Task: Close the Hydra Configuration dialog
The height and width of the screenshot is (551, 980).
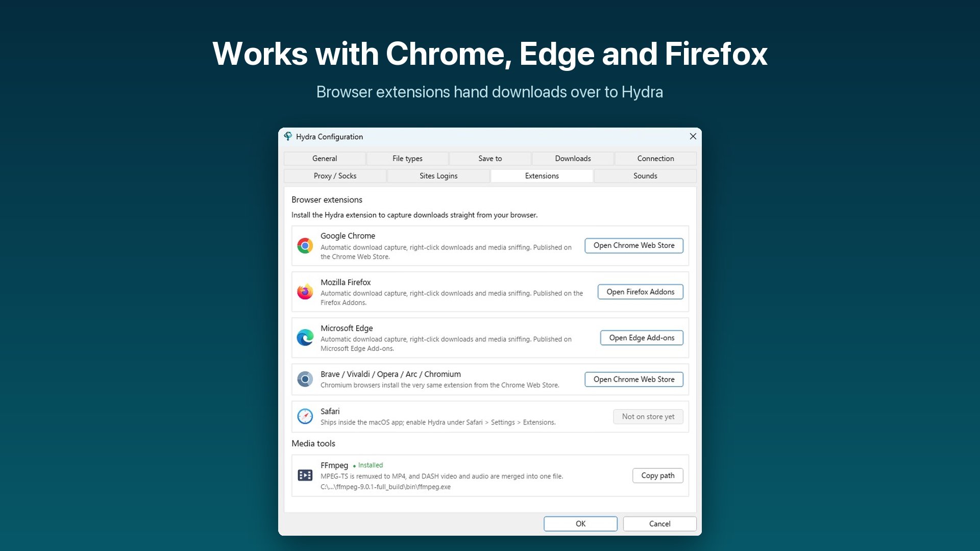Action: coord(693,136)
